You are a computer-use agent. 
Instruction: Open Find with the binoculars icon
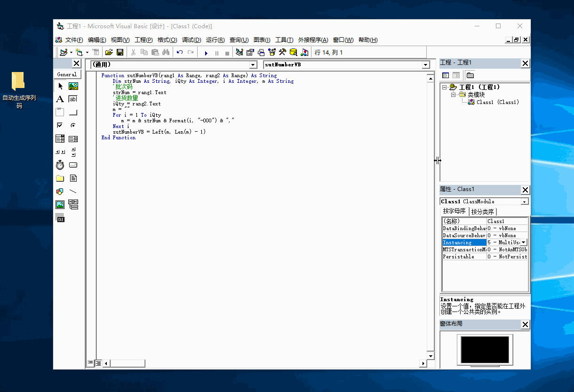(x=166, y=52)
